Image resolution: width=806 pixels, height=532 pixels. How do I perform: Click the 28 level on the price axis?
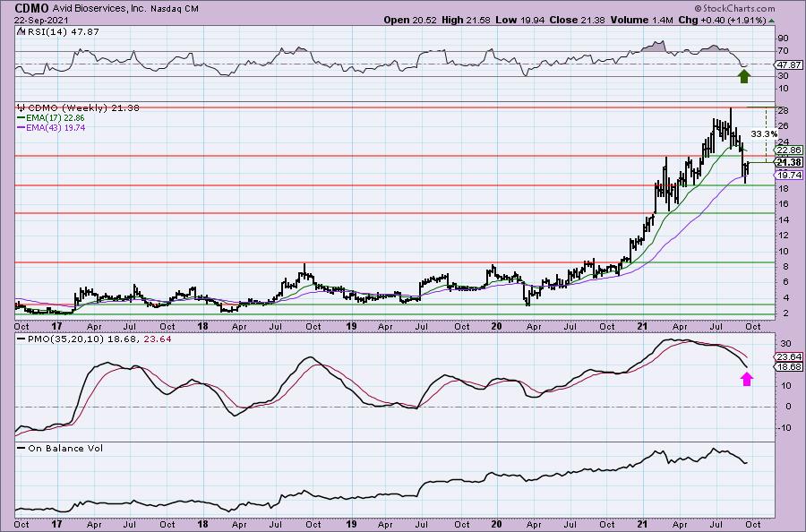(783, 111)
